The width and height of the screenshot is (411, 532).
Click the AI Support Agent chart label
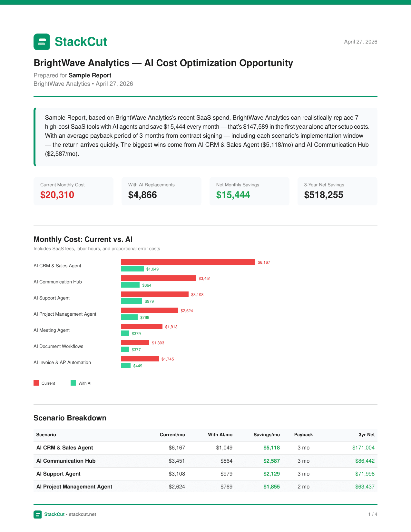[52, 298]
